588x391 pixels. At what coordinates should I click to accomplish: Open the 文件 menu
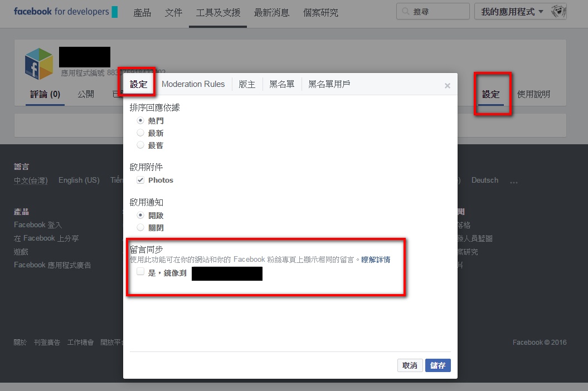coord(174,13)
